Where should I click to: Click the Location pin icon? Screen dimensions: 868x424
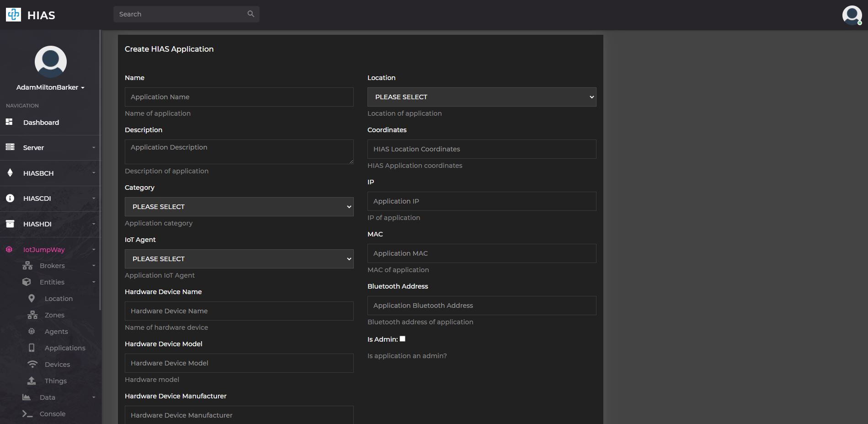(32, 298)
